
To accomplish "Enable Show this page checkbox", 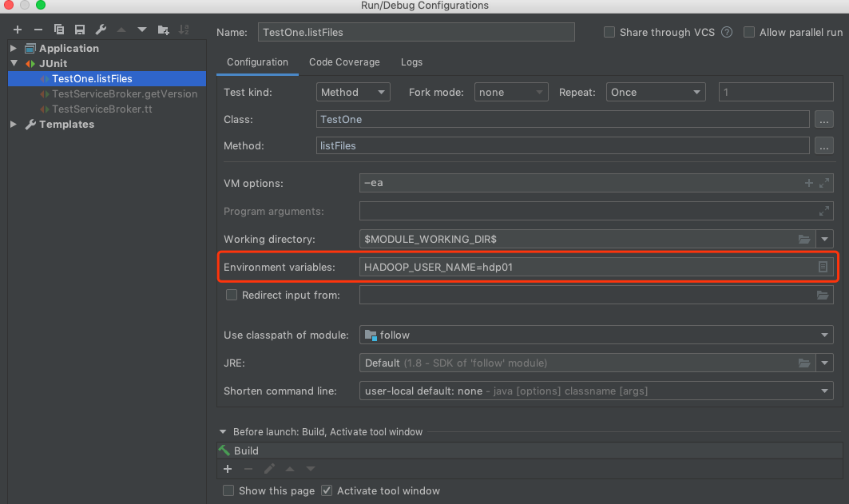I will pyautogui.click(x=228, y=490).
